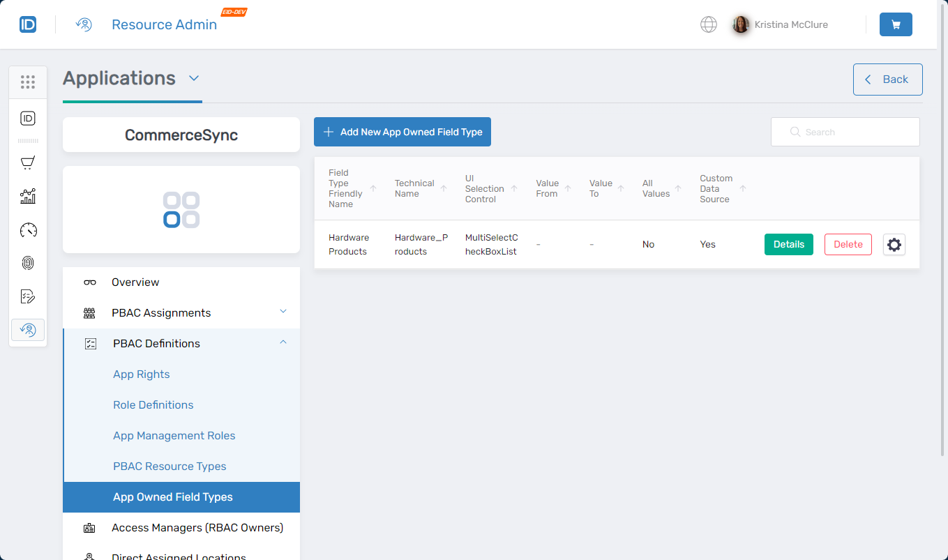948x560 pixels.
Task: Expand the PBAC Assignments section
Action: (x=283, y=312)
